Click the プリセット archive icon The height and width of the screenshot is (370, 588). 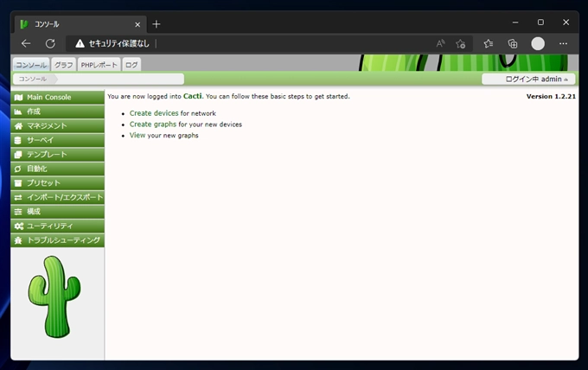tap(18, 183)
